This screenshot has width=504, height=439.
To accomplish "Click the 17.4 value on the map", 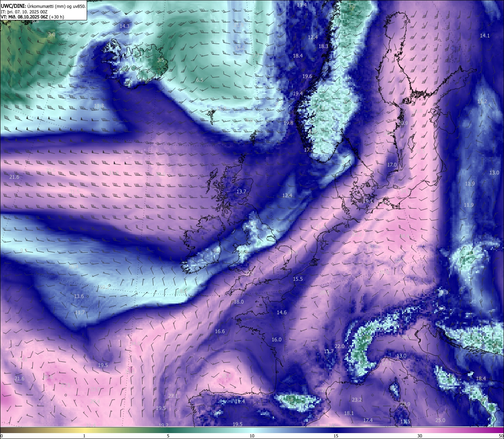I will (368, 420).
